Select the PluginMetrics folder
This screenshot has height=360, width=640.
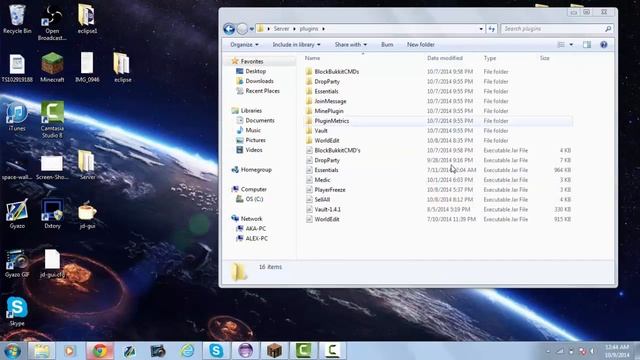(331, 121)
